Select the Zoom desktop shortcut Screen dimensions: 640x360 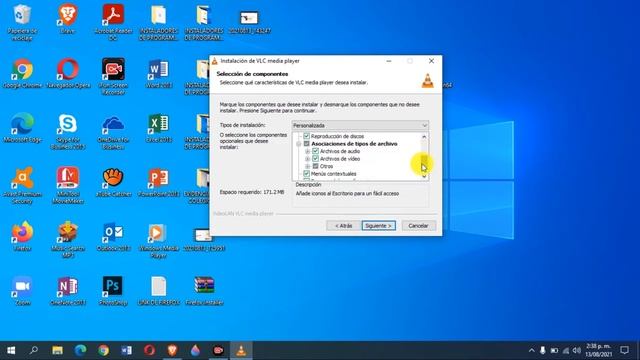pos(22,291)
